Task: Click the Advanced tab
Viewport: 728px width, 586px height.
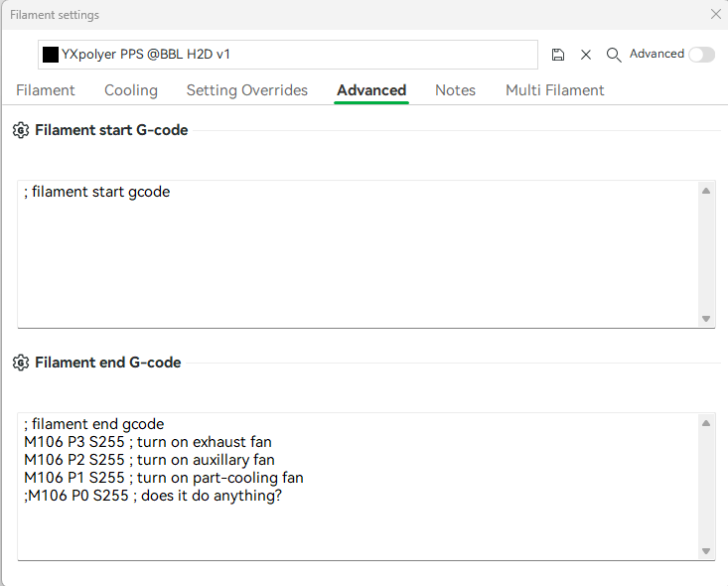Action: pos(371,90)
